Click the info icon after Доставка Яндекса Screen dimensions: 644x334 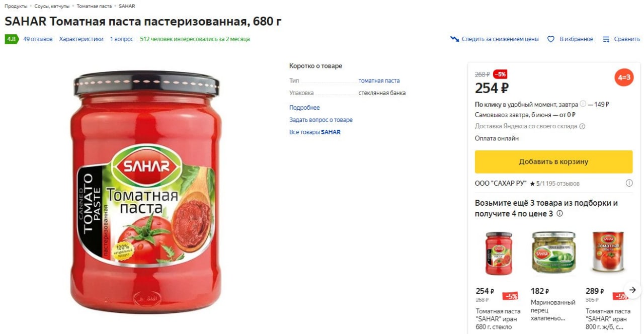coord(582,126)
